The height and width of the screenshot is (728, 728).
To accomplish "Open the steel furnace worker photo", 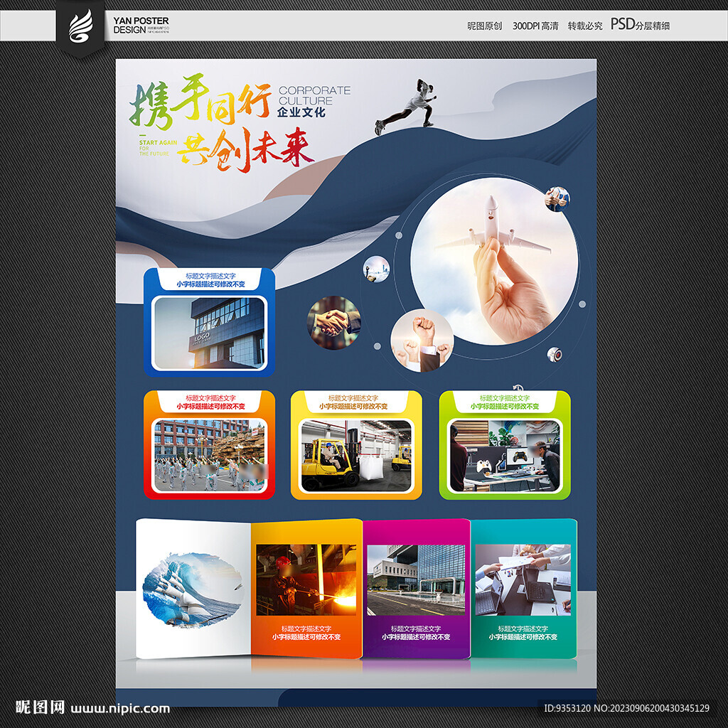I will 306,579.
